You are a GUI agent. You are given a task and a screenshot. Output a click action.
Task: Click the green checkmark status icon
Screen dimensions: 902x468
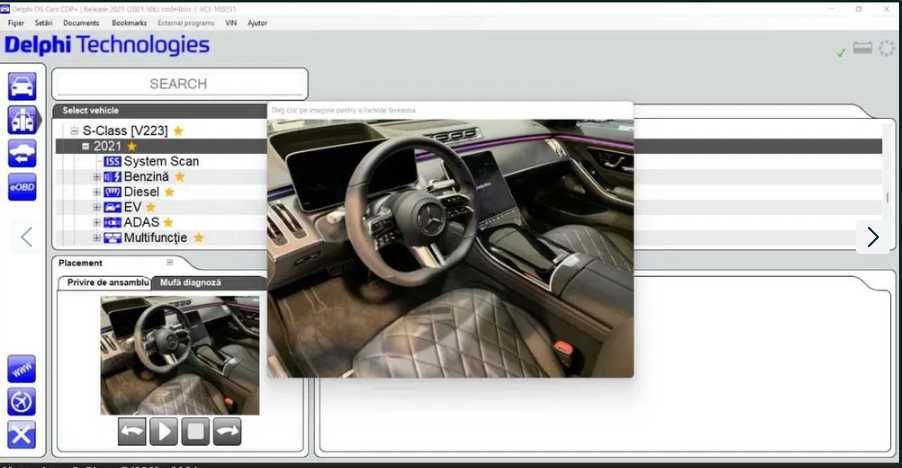pyautogui.click(x=841, y=52)
